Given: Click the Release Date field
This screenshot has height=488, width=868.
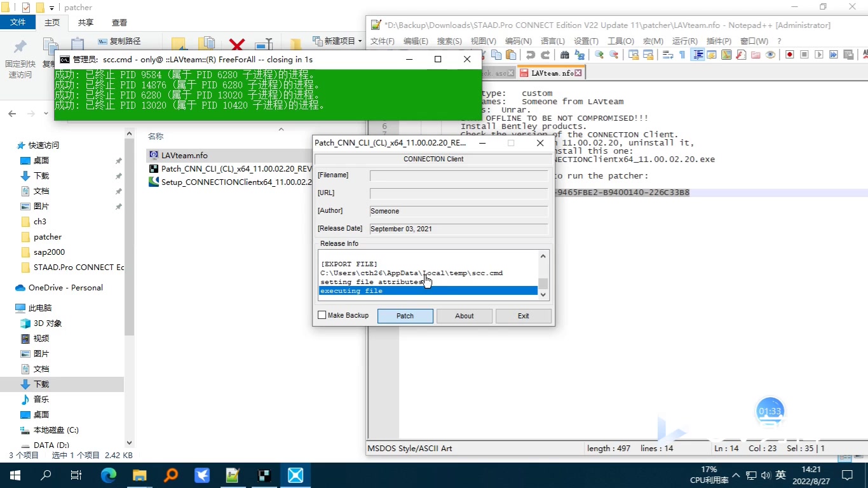Looking at the screenshot, I should [x=459, y=229].
